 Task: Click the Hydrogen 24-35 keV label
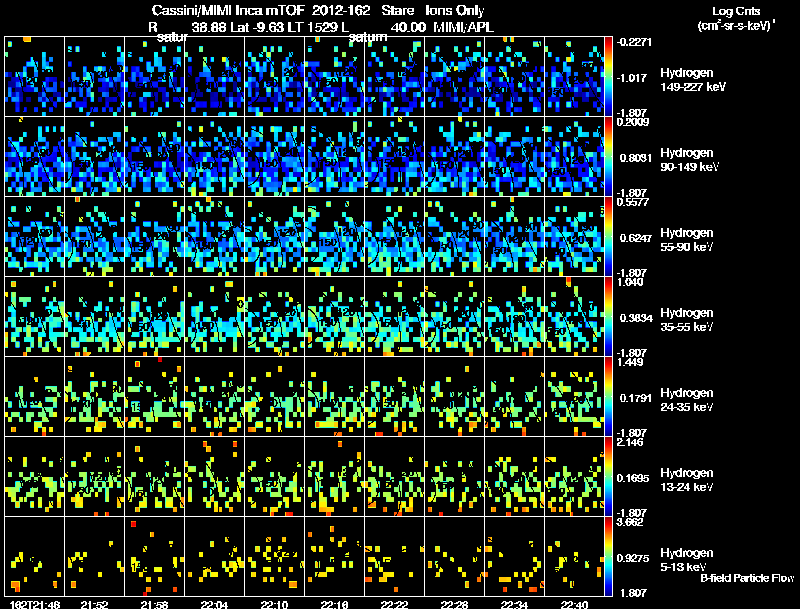(687, 400)
